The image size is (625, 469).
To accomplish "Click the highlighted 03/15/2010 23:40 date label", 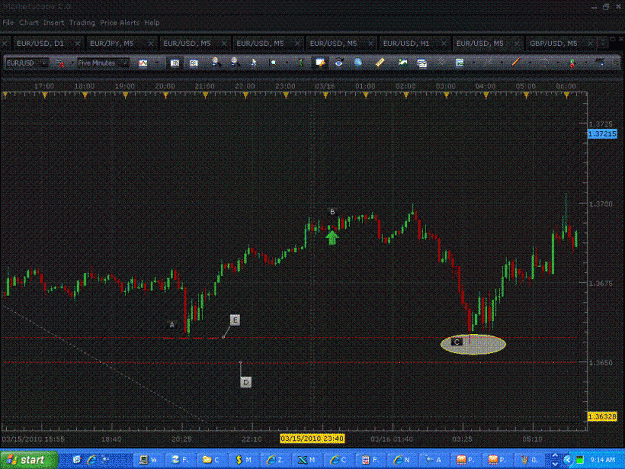I will click(312, 439).
